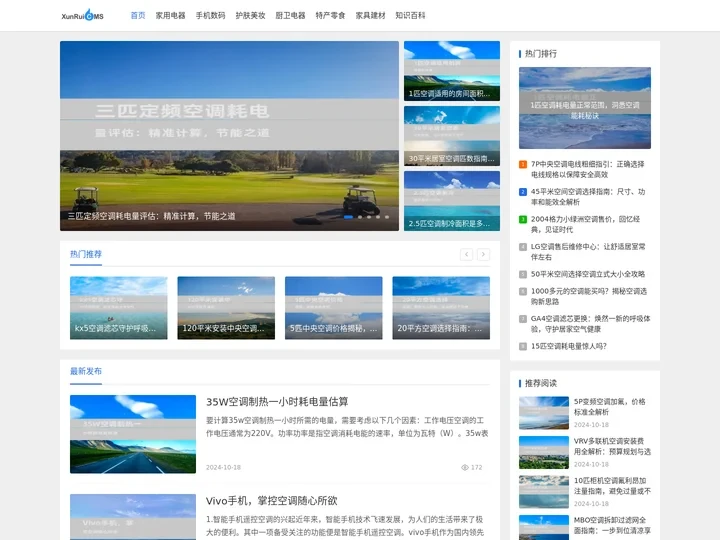Image resolution: width=720 pixels, height=540 pixels.
Task: Open the Vivo手机，掌控空调随心所欲 article title
Action: tap(271, 501)
